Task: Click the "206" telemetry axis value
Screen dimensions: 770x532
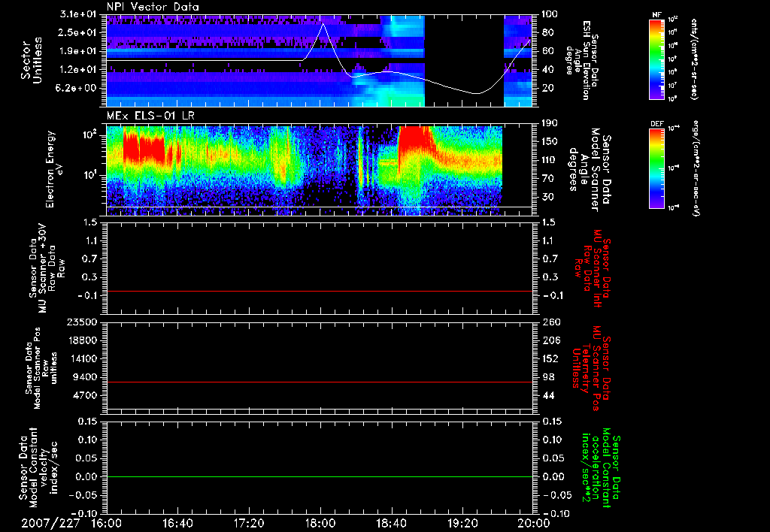Action: click(550, 340)
